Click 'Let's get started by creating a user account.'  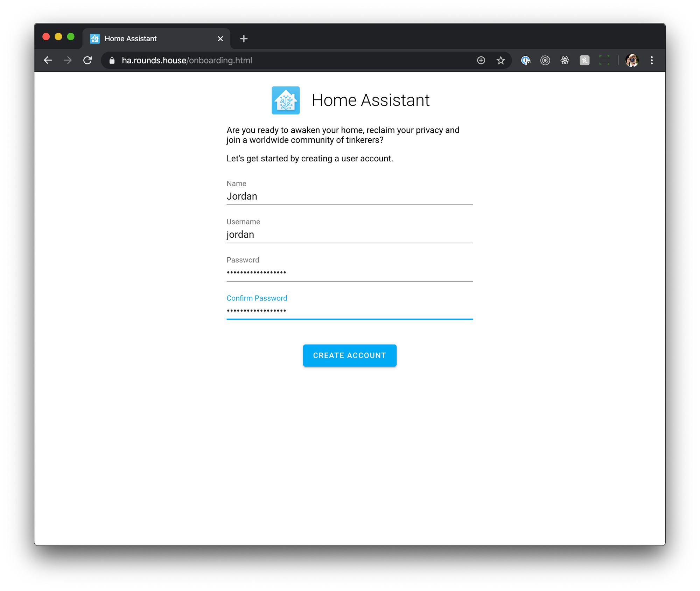[x=310, y=159]
